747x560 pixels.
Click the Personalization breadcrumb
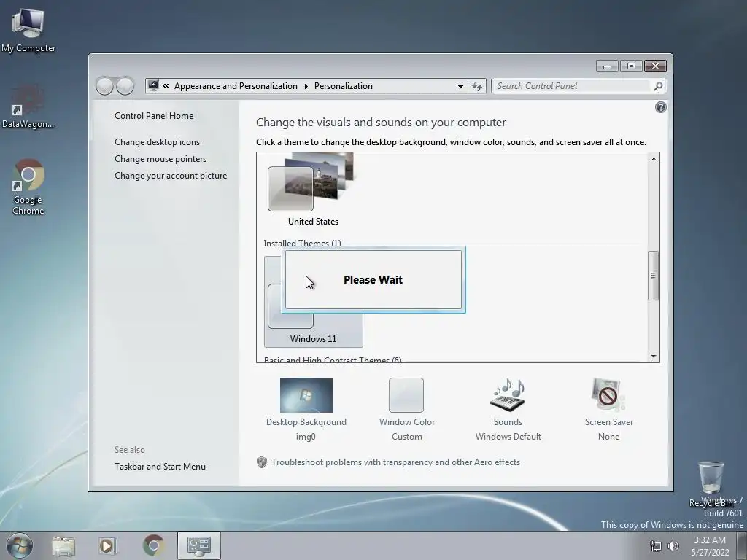point(343,86)
